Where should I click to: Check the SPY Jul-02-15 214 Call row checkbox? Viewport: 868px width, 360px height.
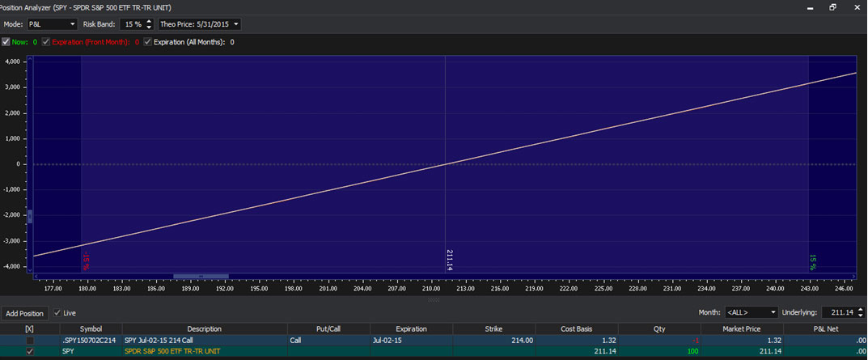[30, 341]
